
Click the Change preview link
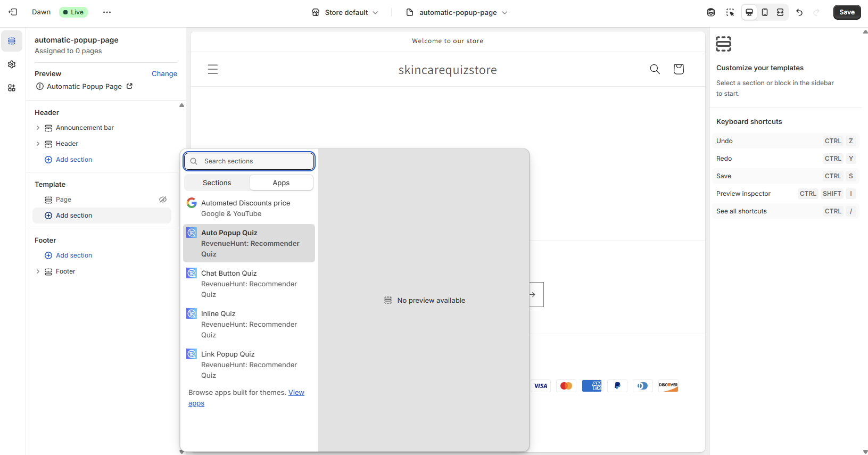tap(164, 74)
